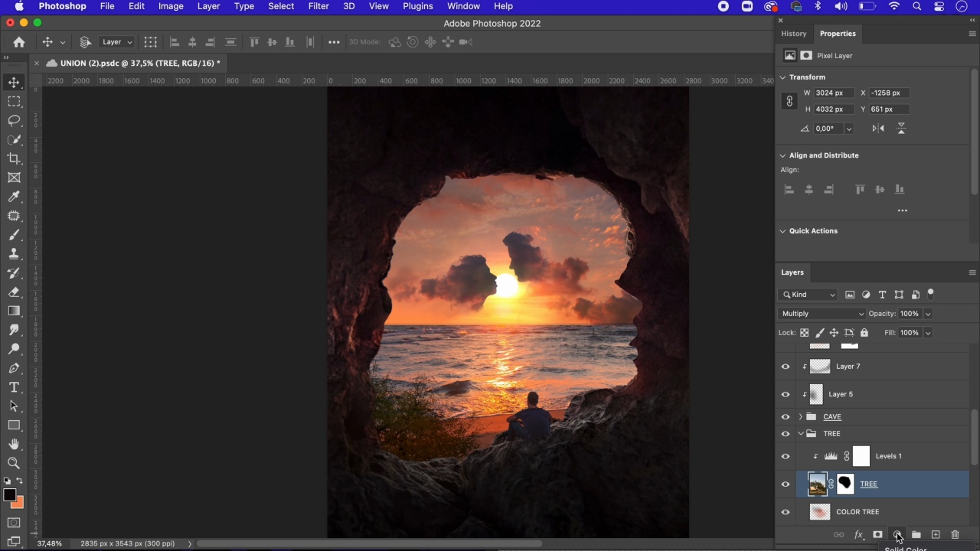Select the Hand tool
Viewport: 980px width, 551px height.
pos(14,444)
